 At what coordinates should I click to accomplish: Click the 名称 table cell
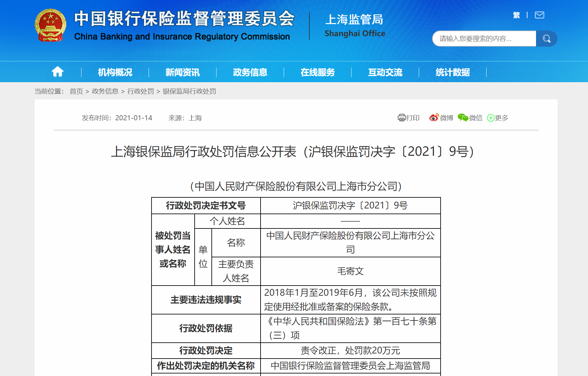236,243
